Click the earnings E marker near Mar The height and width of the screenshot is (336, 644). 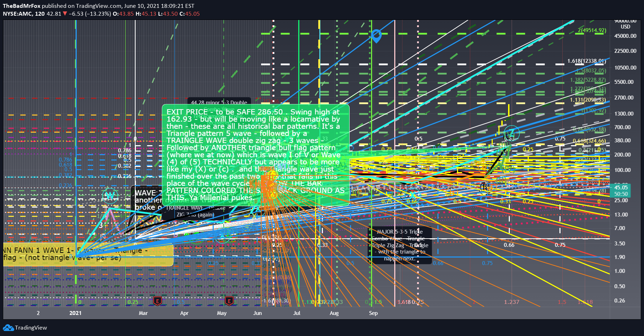pyautogui.click(x=157, y=301)
